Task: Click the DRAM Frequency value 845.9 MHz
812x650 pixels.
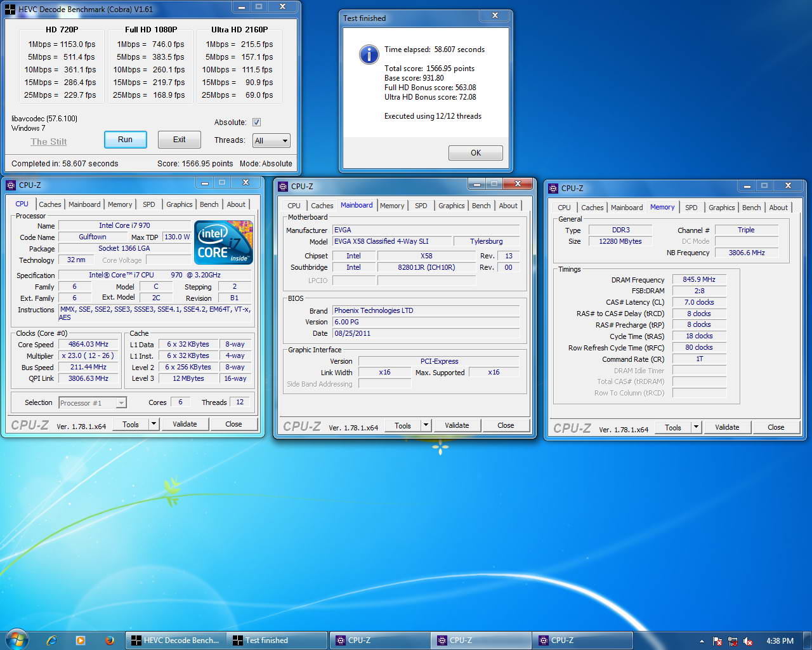Action: click(x=699, y=279)
